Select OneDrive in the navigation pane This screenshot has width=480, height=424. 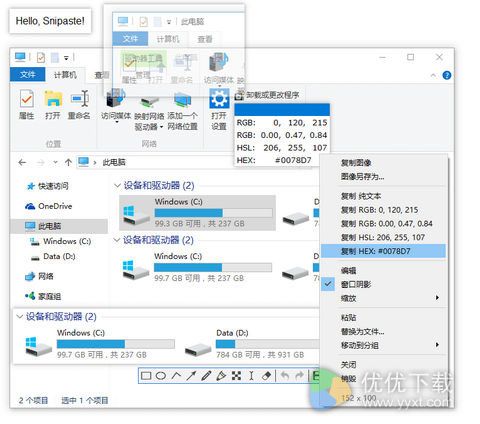[49, 206]
